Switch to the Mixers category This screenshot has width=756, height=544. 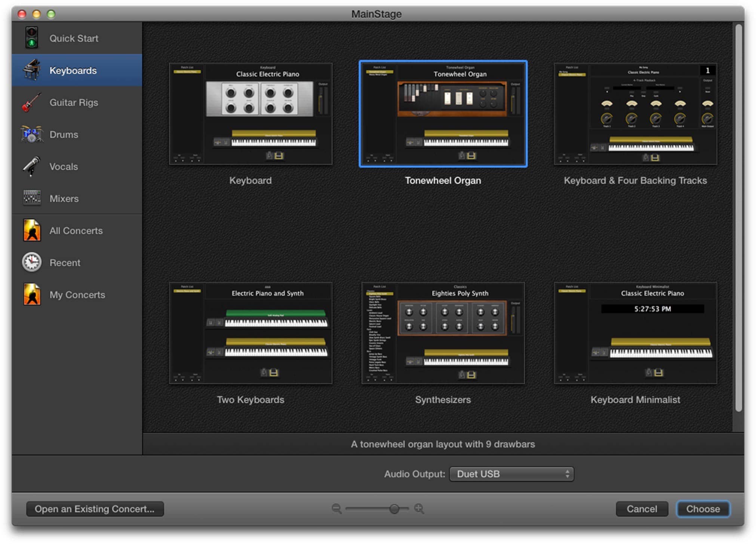(77, 199)
